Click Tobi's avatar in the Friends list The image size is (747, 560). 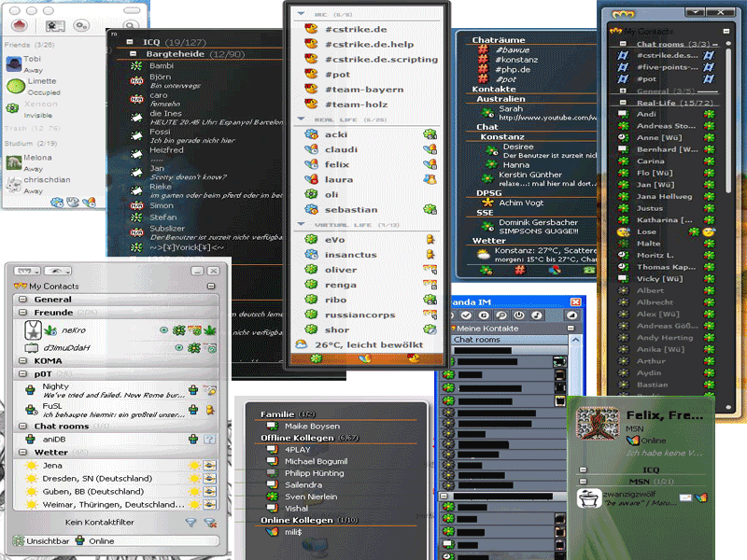pyautogui.click(x=14, y=63)
